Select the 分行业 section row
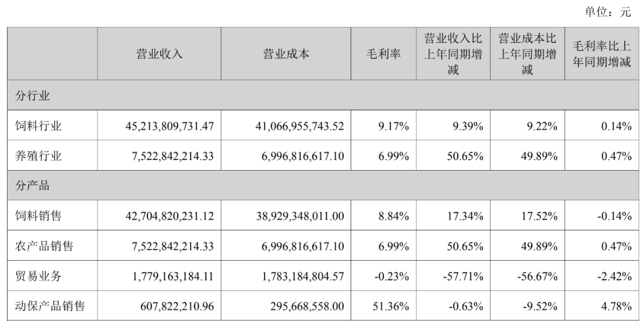 coord(323,95)
